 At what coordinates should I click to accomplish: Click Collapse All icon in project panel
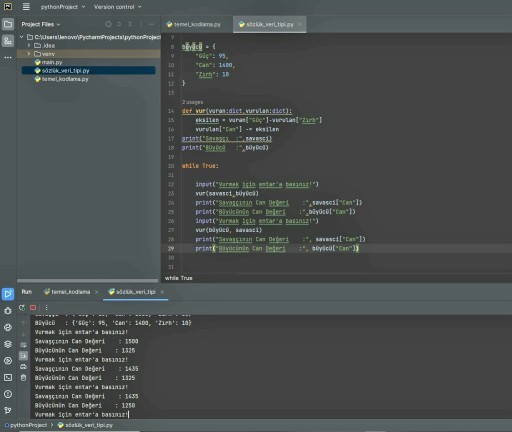tap(130, 24)
